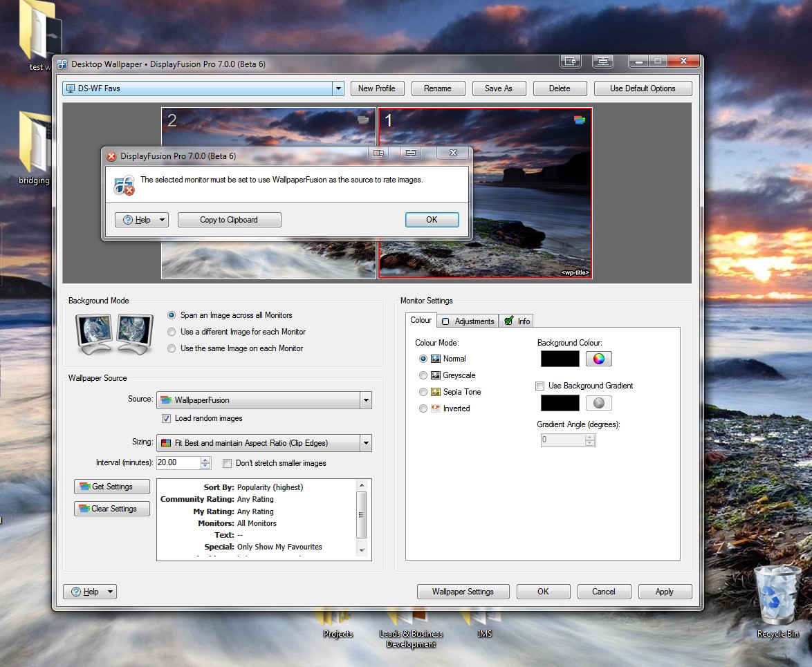Click the gradient colour picker button
Viewport: 812px width, 667px height.
point(599,403)
